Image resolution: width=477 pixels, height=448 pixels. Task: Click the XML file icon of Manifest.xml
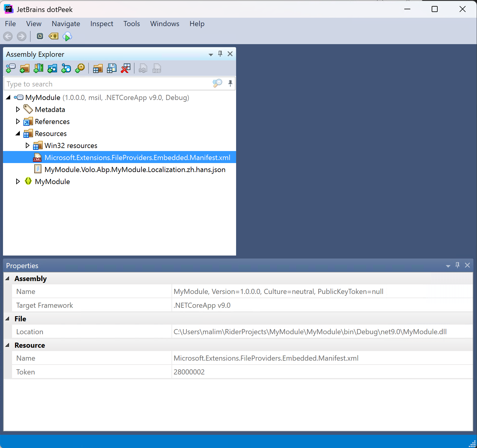click(37, 158)
